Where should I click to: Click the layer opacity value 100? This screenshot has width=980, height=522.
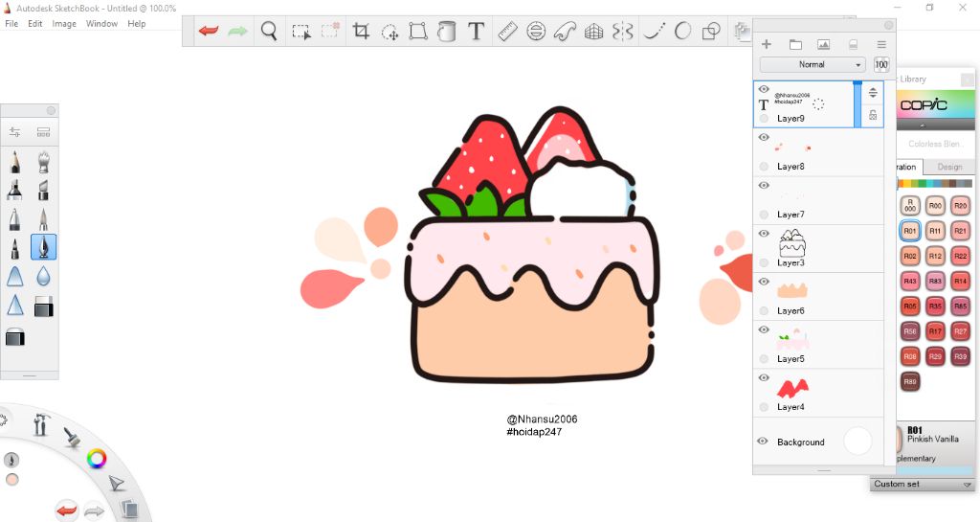click(881, 64)
